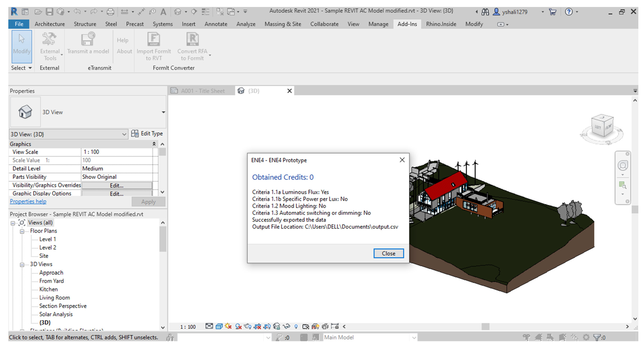Screen dimensions: 644x348
Task: Open the Solar Analysis 3D view
Action: (x=56, y=314)
